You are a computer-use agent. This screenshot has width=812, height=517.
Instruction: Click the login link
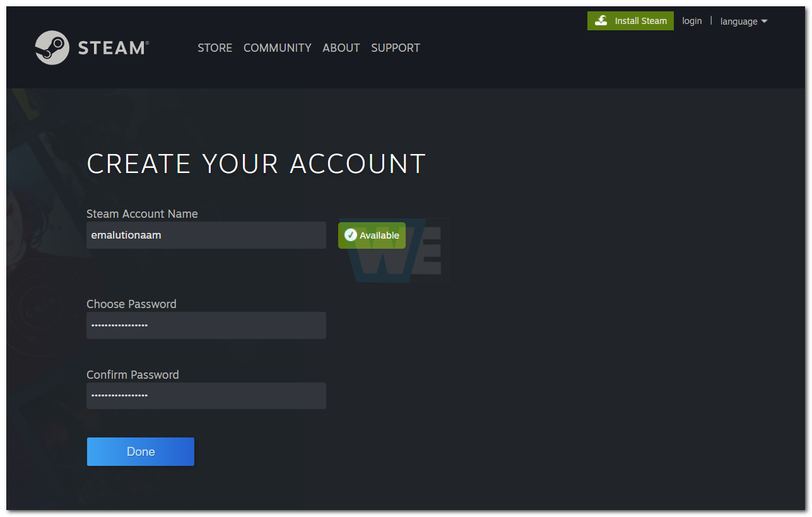[x=691, y=20]
